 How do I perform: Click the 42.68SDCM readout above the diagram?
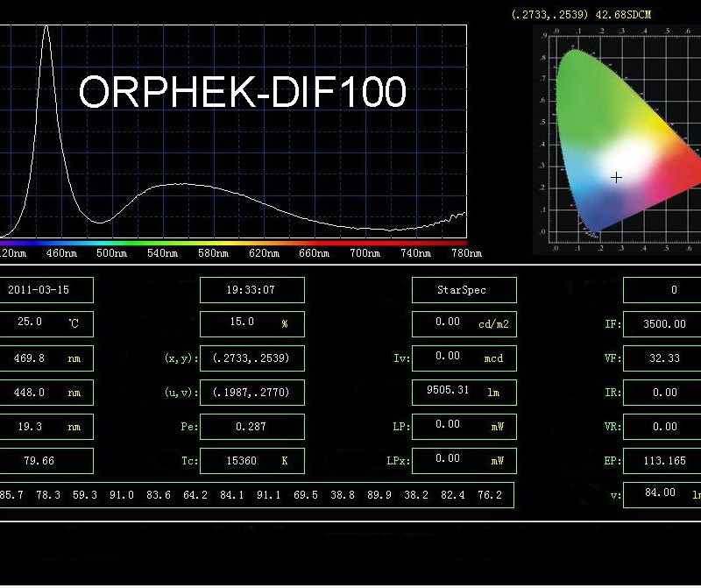tap(623, 15)
